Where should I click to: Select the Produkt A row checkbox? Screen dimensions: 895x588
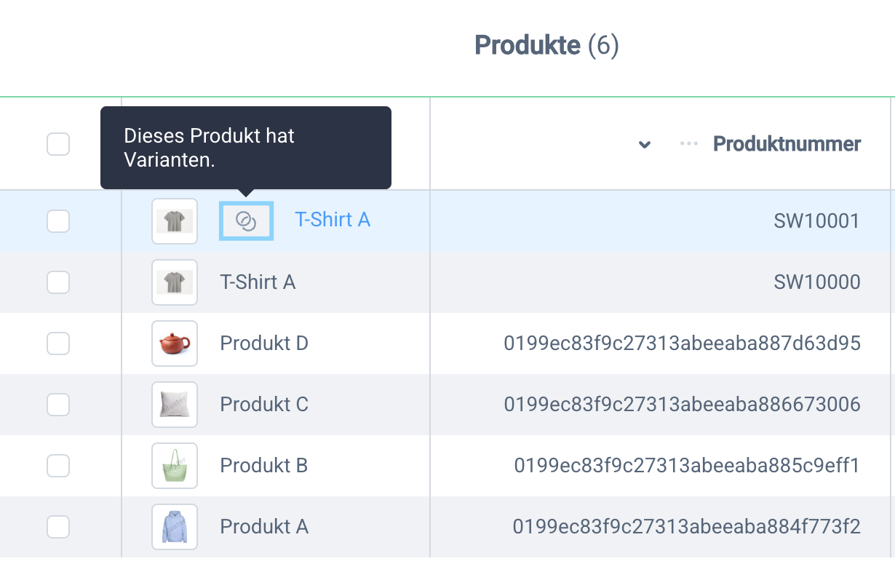58,526
